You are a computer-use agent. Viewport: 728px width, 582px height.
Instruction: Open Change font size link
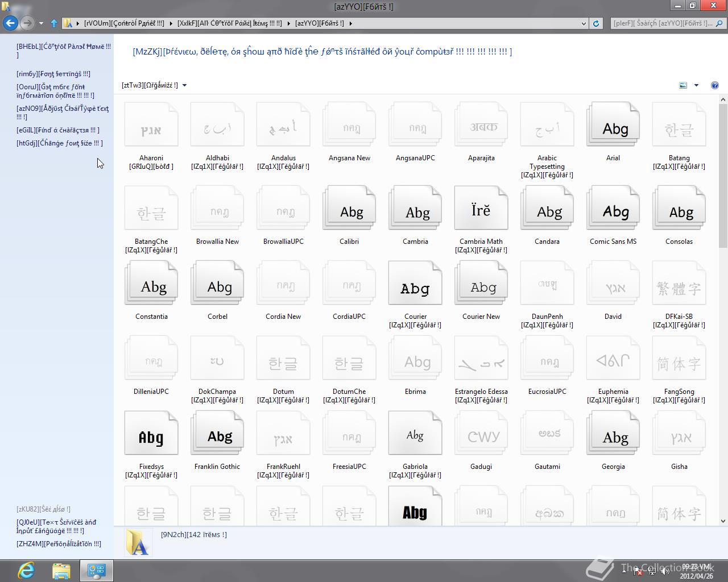(x=60, y=143)
